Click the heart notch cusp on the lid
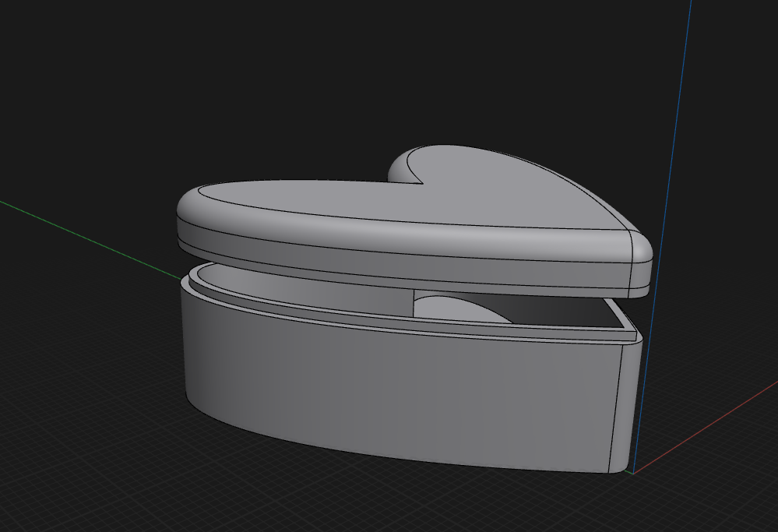Viewport: 778px width, 532px height. tap(422, 184)
